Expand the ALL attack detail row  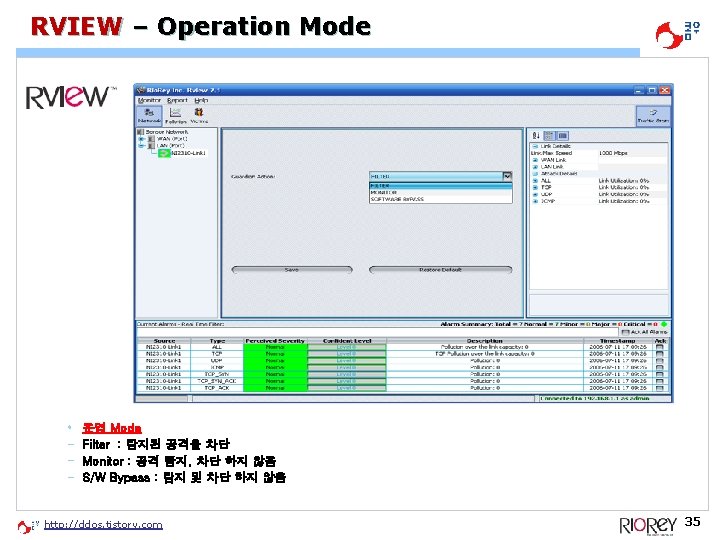pos(535,180)
